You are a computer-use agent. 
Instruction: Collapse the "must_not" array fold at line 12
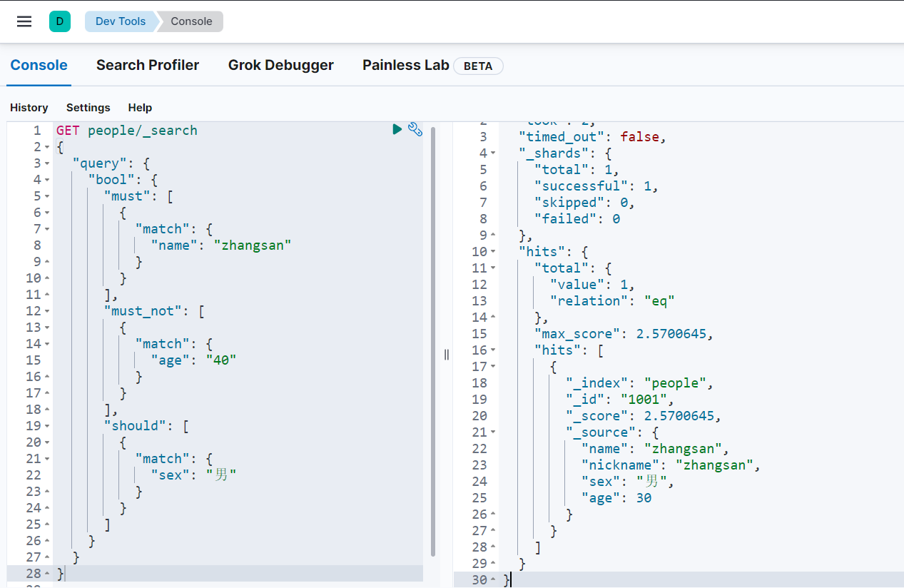pyautogui.click(x=47, y=311)
